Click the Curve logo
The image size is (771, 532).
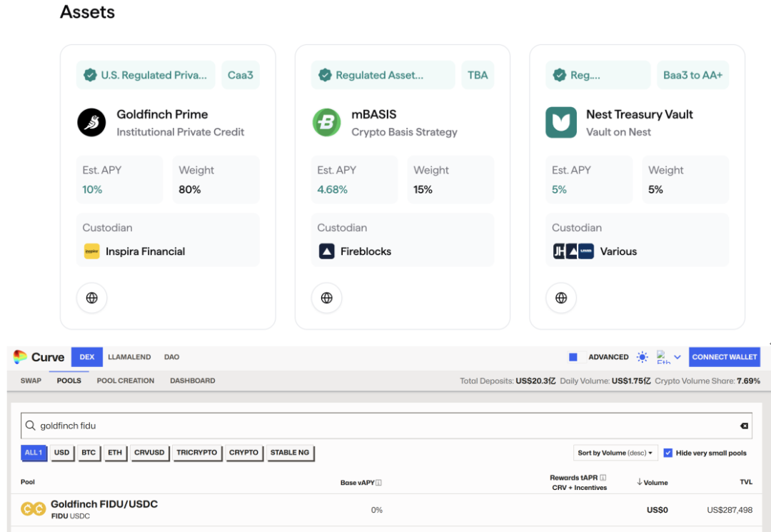pyautogui.click(x=39, y=357)
